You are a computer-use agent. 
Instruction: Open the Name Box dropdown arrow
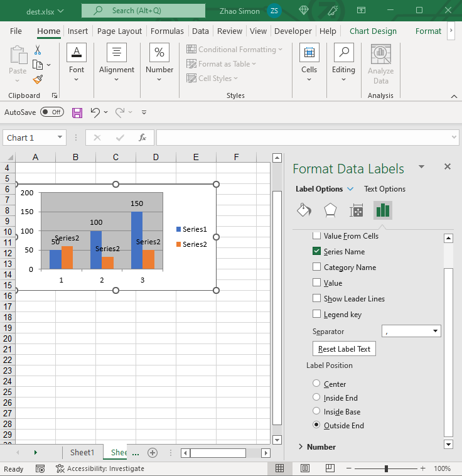point(60,138)
